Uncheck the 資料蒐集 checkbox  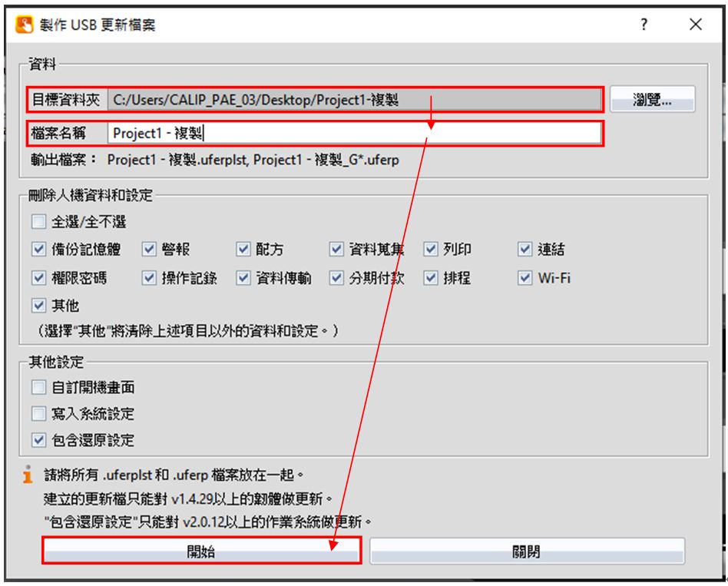pyautogui.click(x=336, y=250)
